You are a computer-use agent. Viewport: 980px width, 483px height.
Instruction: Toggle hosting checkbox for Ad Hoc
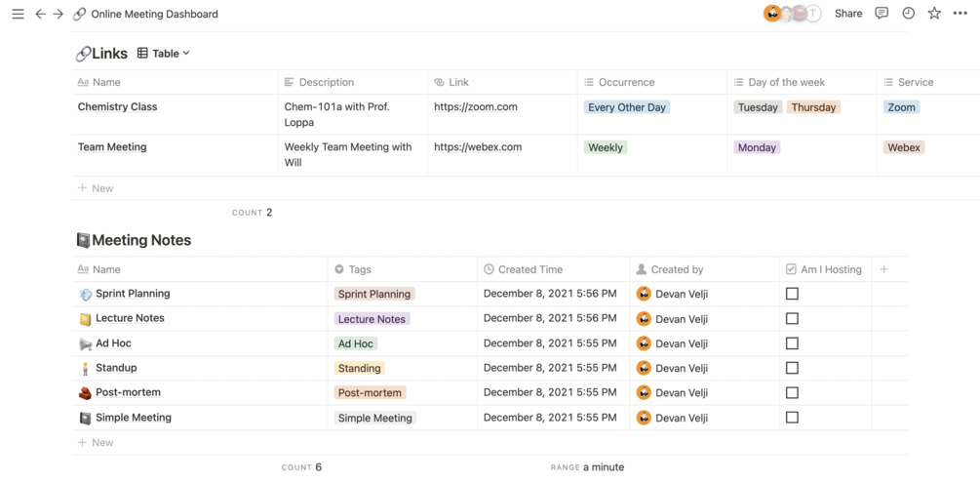(792, 343)
